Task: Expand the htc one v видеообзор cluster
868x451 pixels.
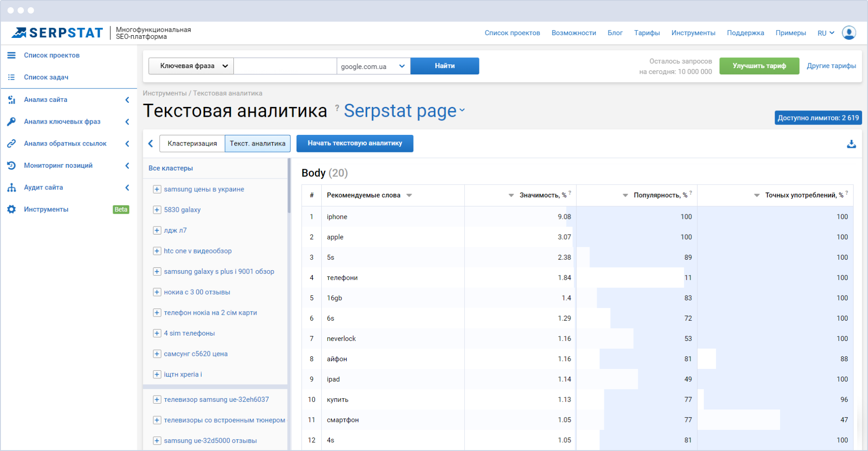Action: point(157,251)
